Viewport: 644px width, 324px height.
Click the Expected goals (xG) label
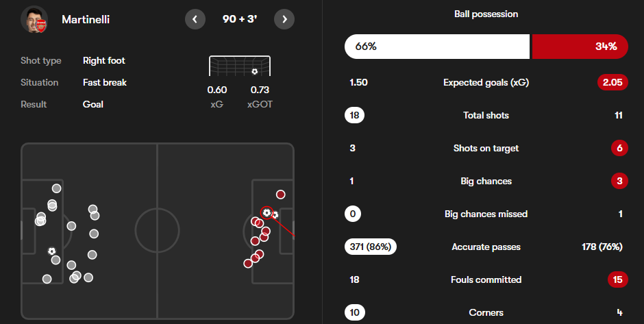point(486,82)
